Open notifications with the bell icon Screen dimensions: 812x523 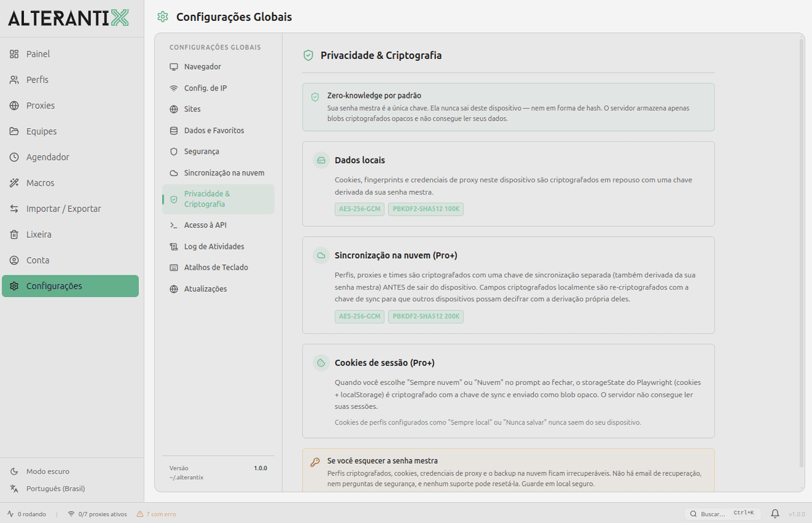coord(775,514)
